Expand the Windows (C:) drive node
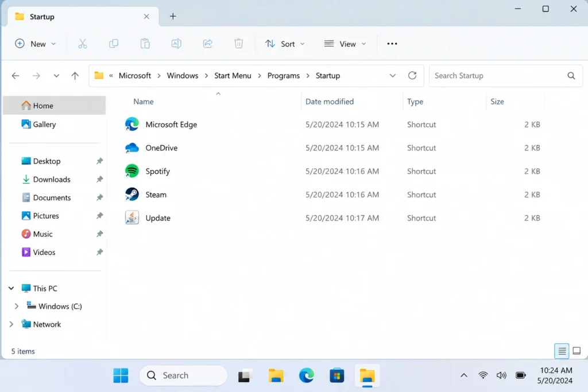This screenshot has height=392, width=588. [x=17, y=306]
